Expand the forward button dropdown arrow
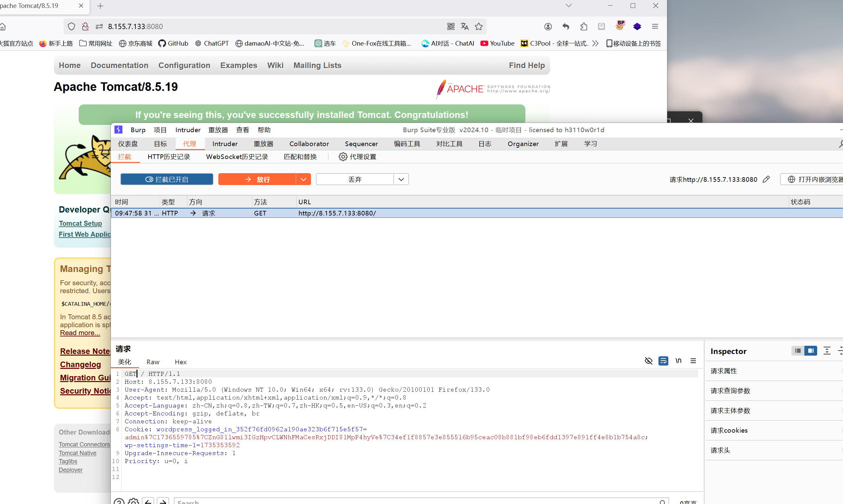 tap(303, 179)
